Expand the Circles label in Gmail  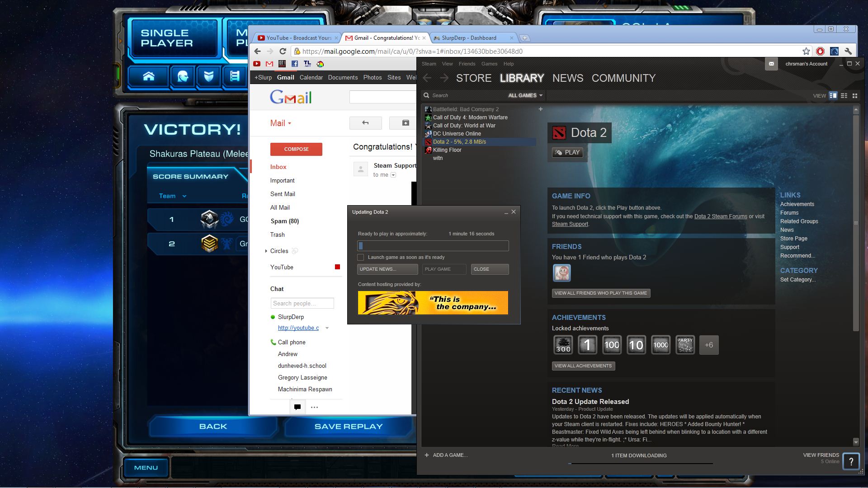pos(266,251)
